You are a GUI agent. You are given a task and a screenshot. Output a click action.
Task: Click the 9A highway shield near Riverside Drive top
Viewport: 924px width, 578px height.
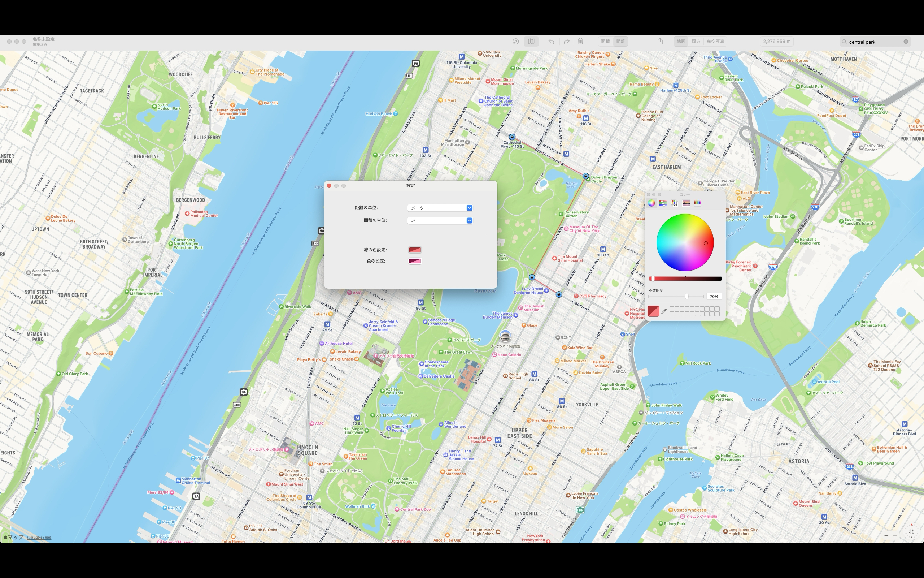pos(416,64)
